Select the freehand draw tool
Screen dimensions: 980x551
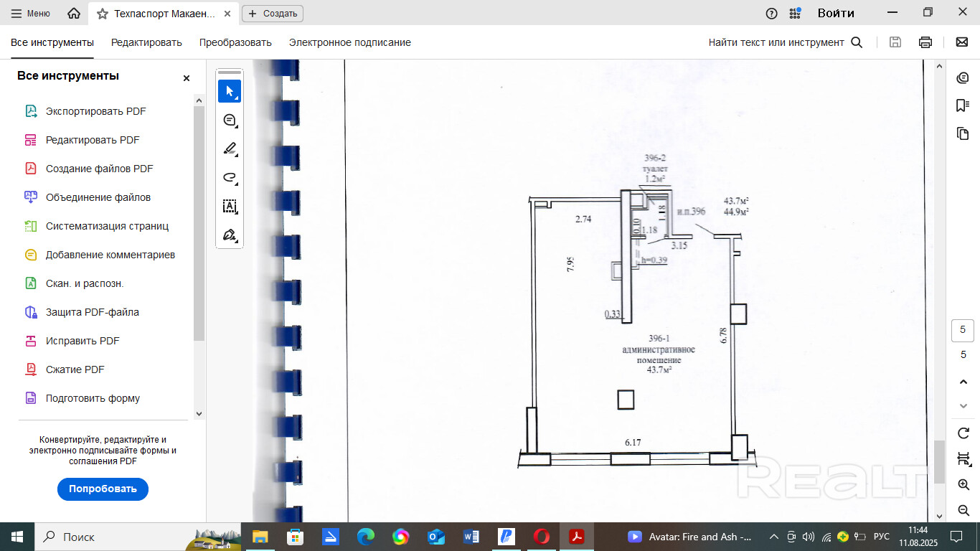[230, 178]
